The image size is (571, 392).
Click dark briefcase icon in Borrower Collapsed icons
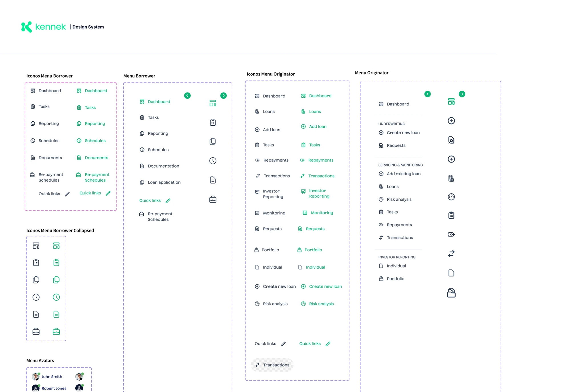pos(36,331)
